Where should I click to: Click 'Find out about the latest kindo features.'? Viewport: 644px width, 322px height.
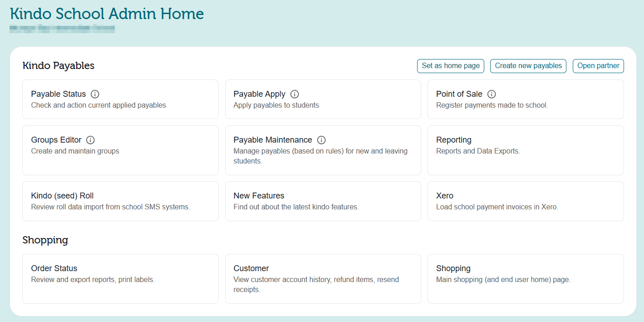point(296,207)
